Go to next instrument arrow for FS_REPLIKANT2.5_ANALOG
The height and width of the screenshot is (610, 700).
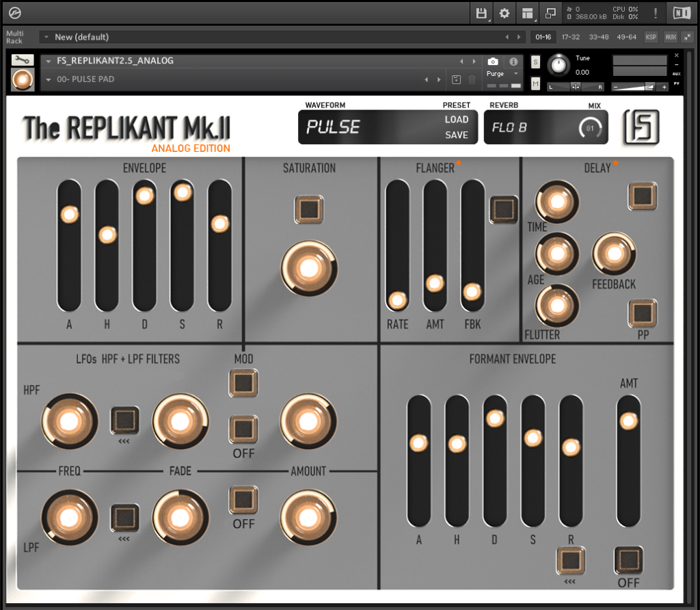coord(474,61)
